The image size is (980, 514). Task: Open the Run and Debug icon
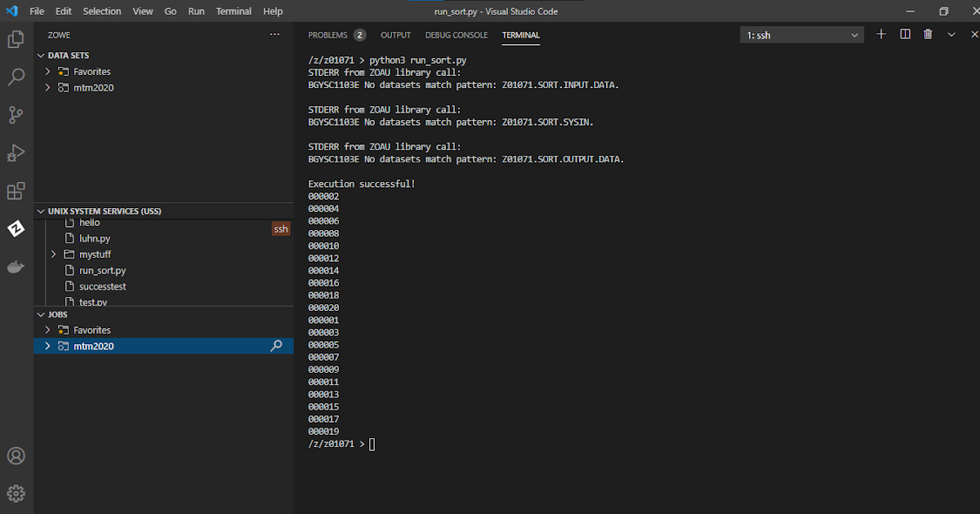click(16, 153)
